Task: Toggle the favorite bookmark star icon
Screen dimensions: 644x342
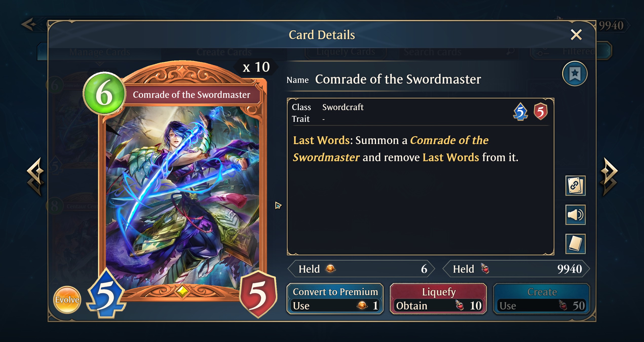Action: [x=575, y=74]
